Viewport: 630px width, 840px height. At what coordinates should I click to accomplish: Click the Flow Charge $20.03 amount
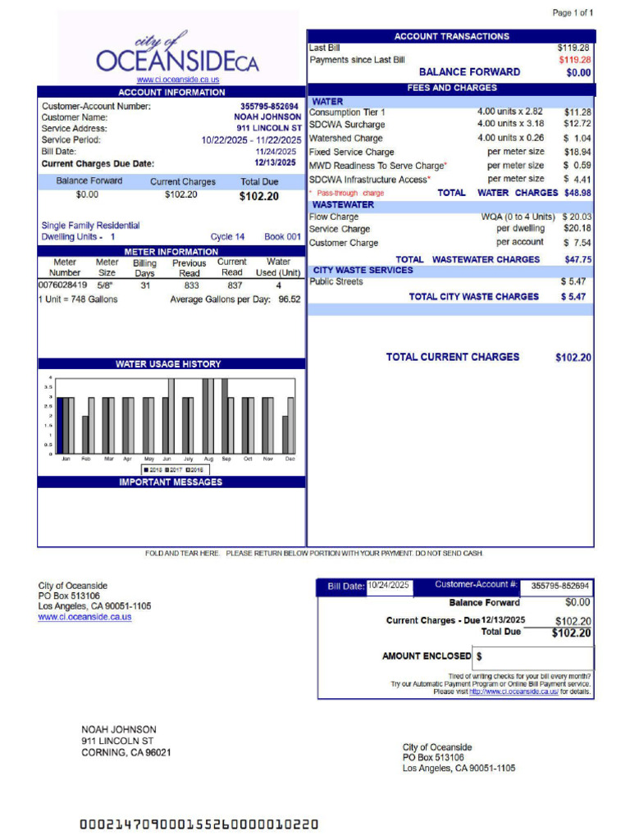577,217
